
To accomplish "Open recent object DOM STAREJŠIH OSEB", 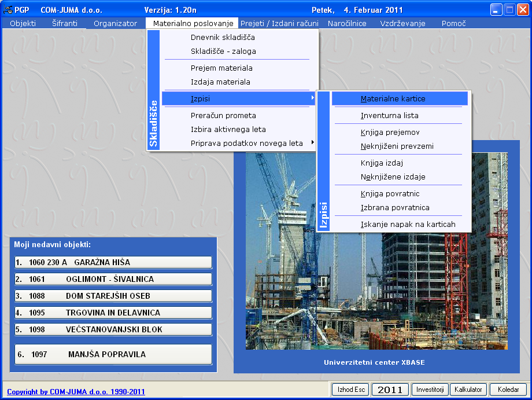I will point(113,296).
